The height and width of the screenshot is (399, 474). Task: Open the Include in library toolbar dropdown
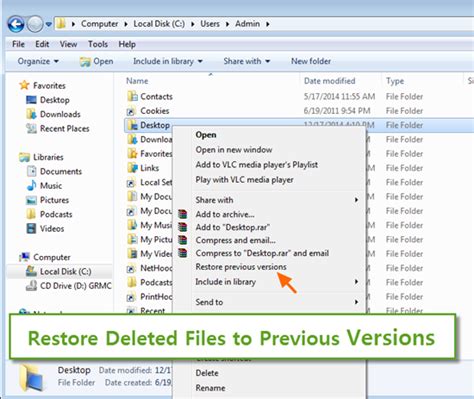pyautogui.click(x=168, y=61)
